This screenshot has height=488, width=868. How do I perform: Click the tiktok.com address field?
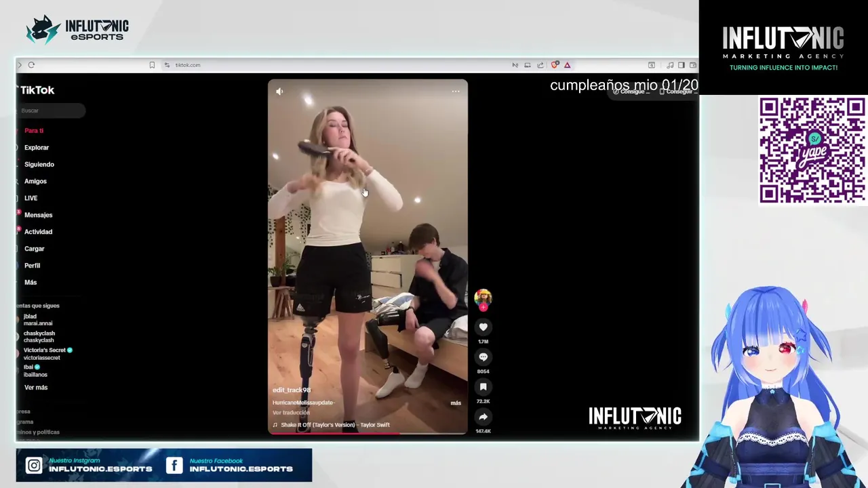pyautogui.click(x=188, y=65)
